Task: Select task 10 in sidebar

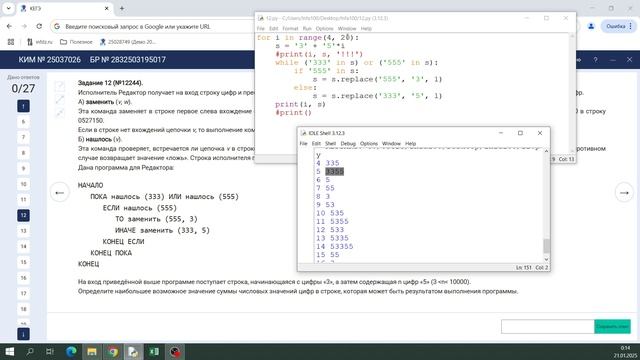Action: pyautogui.click(x=23, y=184)
